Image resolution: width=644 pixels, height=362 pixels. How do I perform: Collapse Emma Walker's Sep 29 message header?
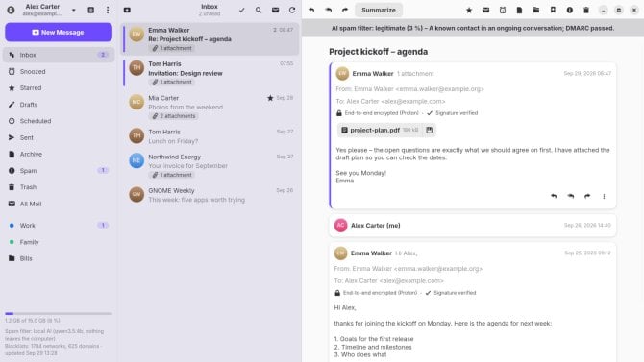(473, 74)
